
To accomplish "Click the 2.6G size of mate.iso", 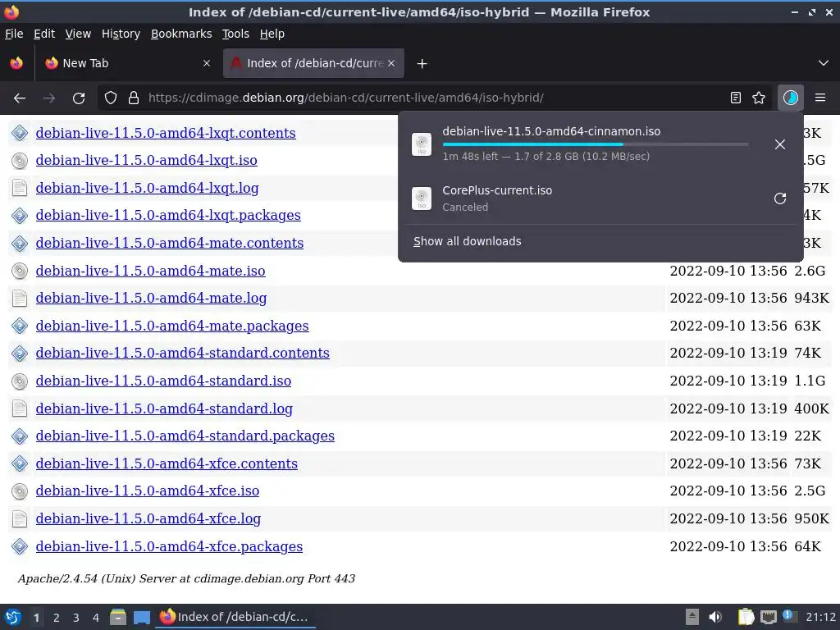I will 810,271.
